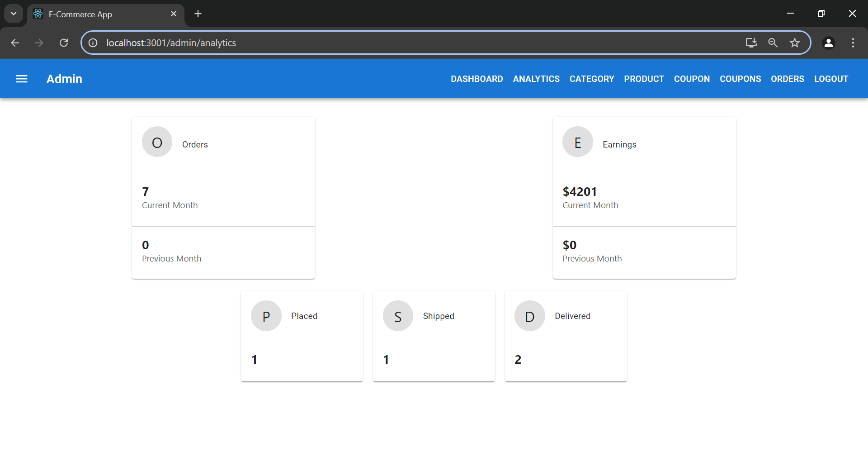Expand the tab search dropdown

(14, 14)
